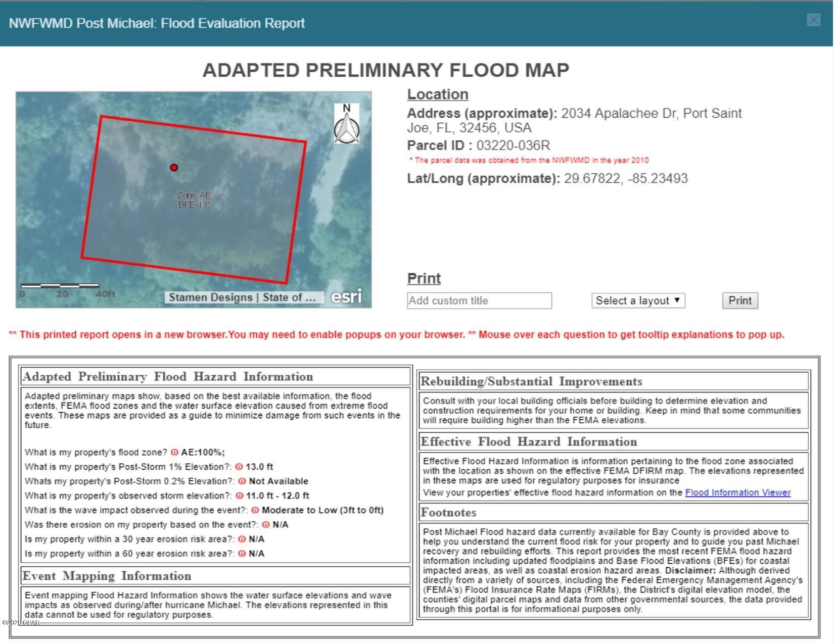
Task: Click info icon beside property's flood zone
Action: pyautogui.click(x=174, y=453)
